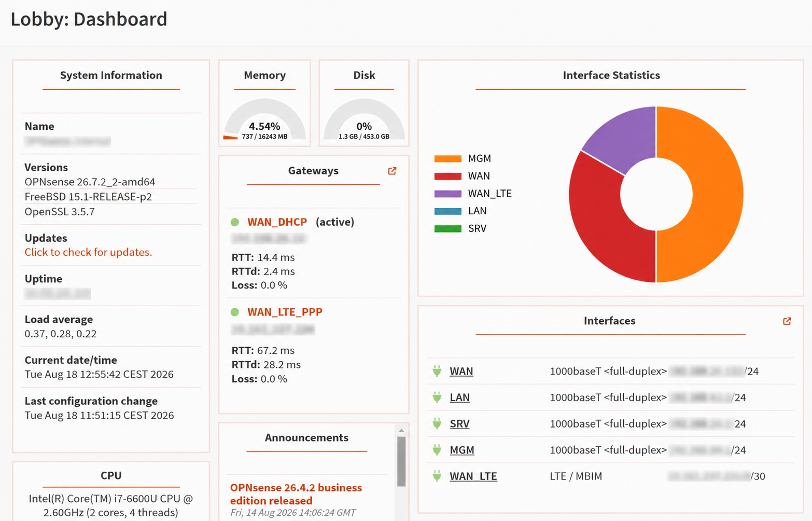The width and height of the screenshot is (812, 521).
Task: Click the plug icon beside WAN_LTE interface
Action: 437,476
